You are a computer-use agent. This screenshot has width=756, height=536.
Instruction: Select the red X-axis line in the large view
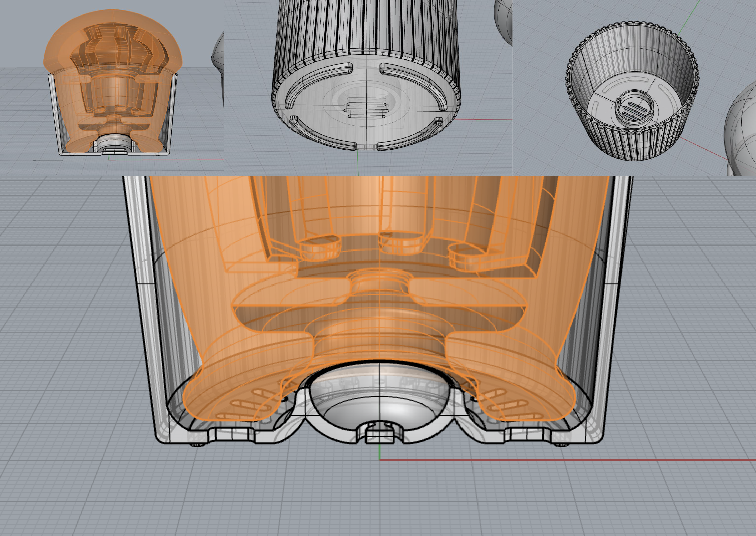(x=578, y=460)
